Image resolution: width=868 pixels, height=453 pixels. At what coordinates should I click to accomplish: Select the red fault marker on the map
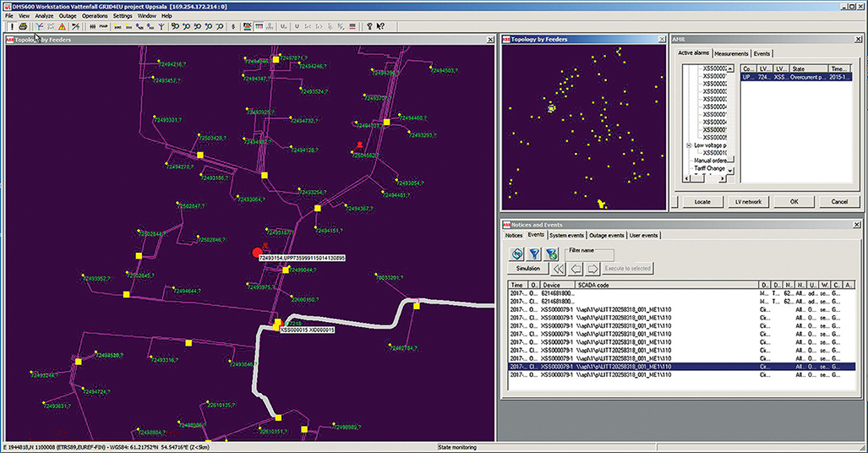258,252
